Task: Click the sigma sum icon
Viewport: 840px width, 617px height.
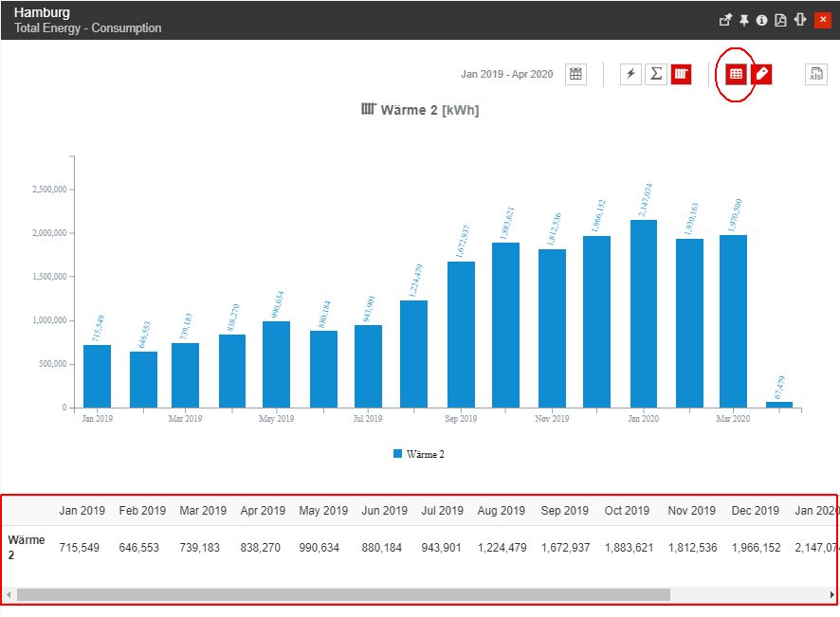Action: coord(655,74)
